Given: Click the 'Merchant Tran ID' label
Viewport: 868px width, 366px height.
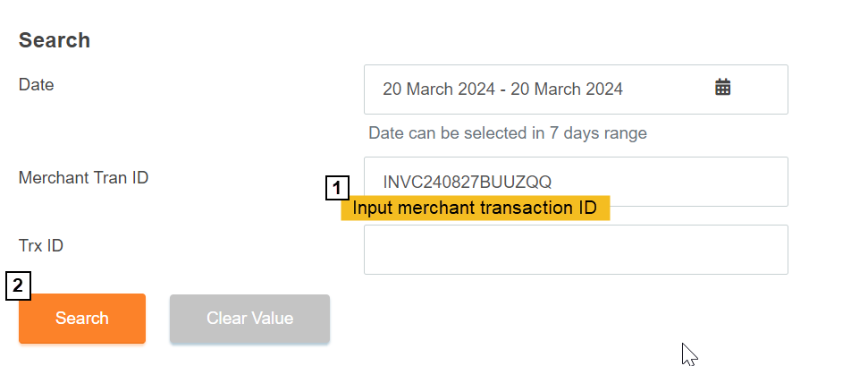Looking at the screenshot, I should pyautogui.click(x=83, y=177).
